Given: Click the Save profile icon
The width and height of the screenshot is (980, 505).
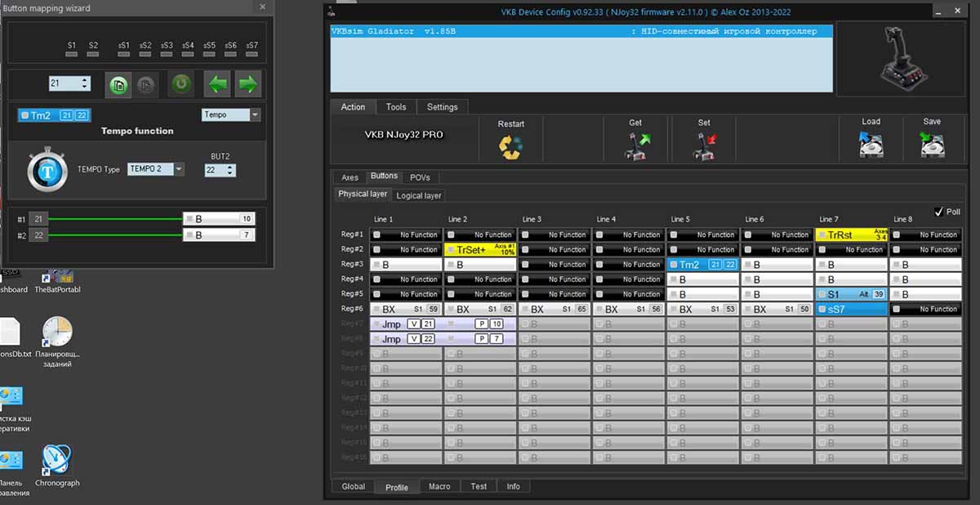Looking at the screenshot, I should point(932,145).
